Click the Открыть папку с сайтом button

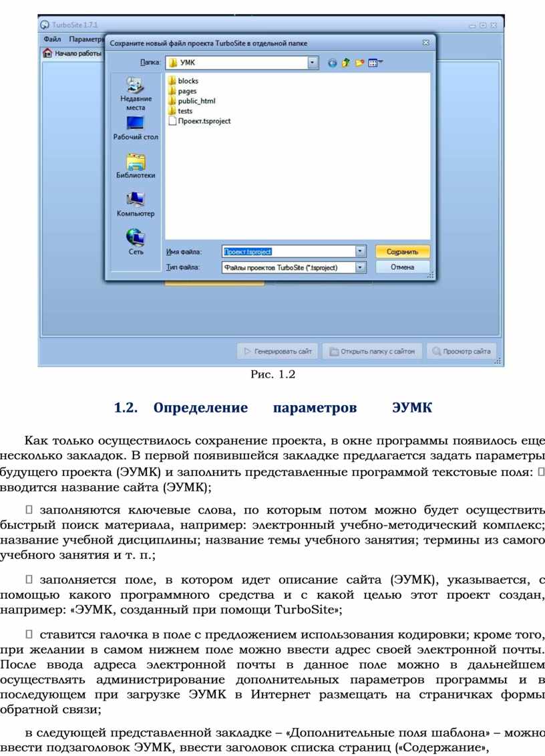[x=372, y=352]
